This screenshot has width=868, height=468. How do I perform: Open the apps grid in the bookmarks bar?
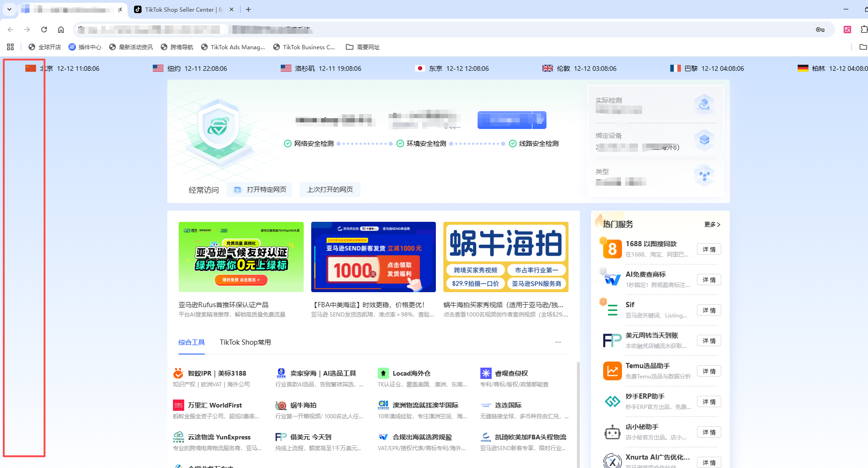[x=10, y=47]
